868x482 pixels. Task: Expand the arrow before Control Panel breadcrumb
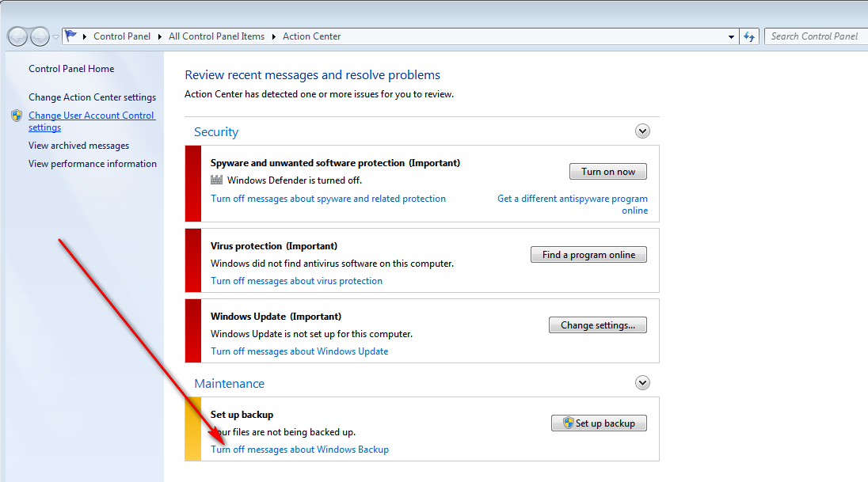coord(85,36)
